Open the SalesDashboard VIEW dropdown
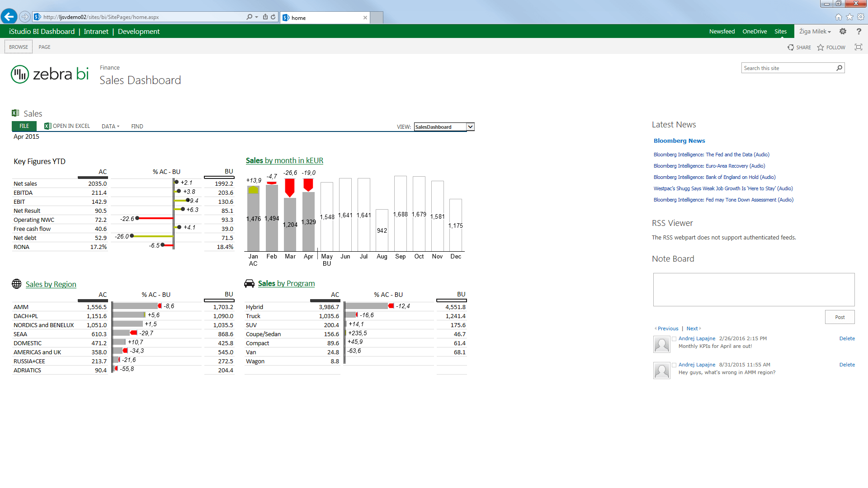This screenshot has width=868, height=488. pos(470,127)
